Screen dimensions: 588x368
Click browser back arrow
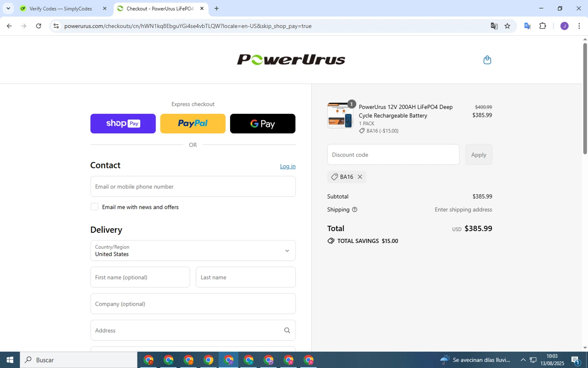[9, 26]
